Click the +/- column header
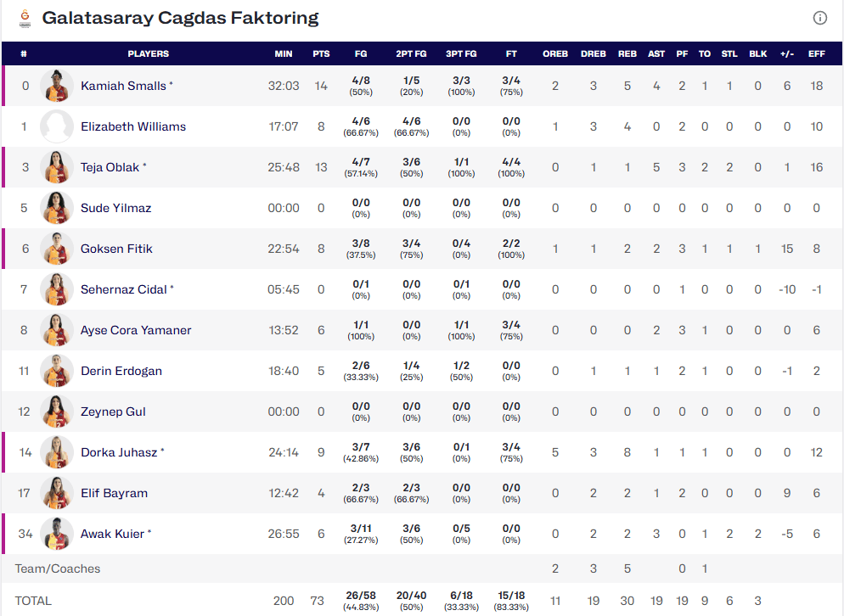The image size is (844, 616). (787, 53)
